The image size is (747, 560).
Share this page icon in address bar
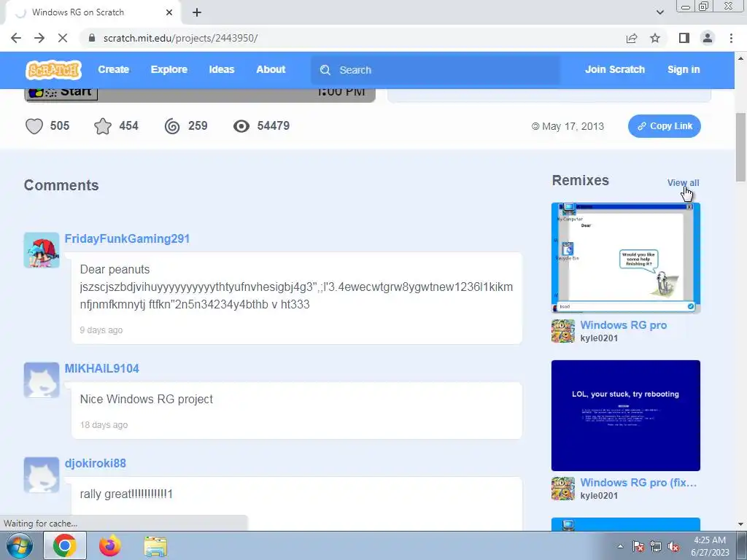pos(632,38)
